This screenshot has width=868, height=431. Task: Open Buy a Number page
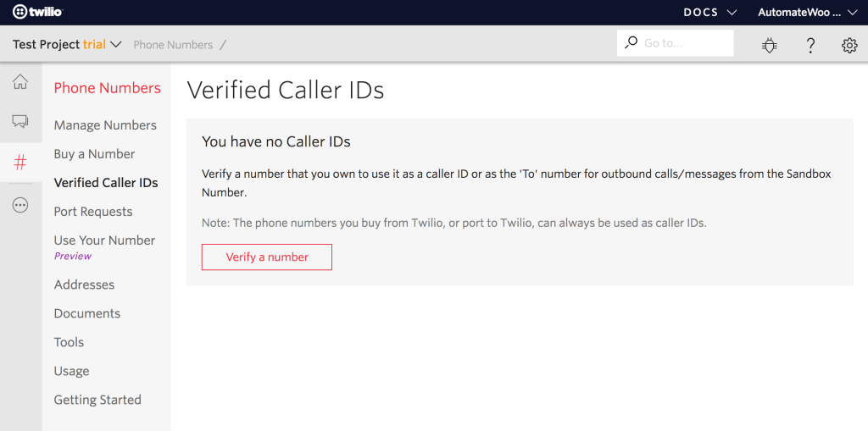point(94,154)
